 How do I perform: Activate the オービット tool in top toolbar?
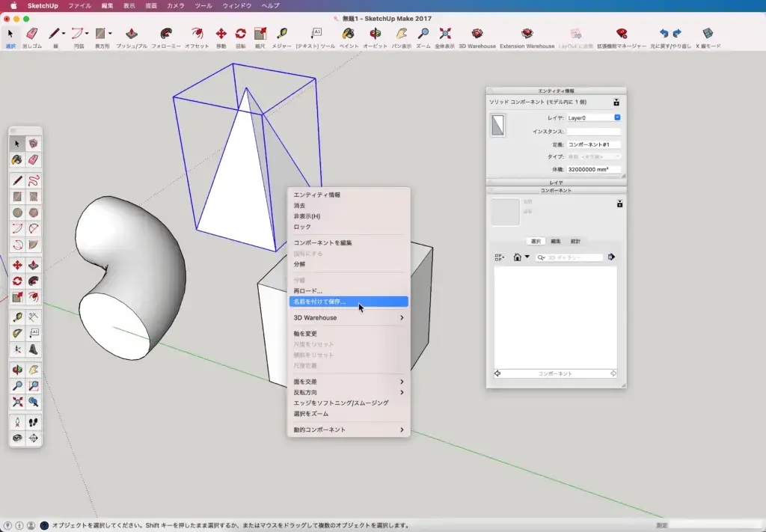(x=376, y=33)
